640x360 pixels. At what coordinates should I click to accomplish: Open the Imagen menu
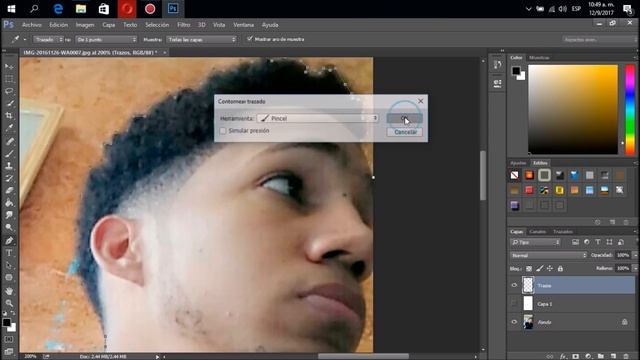coord(84,25)
